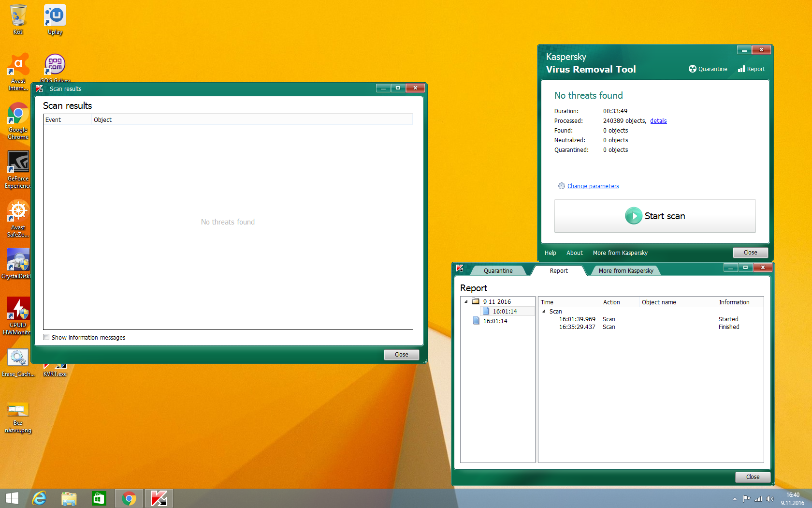Maximize the Report window

745,268
